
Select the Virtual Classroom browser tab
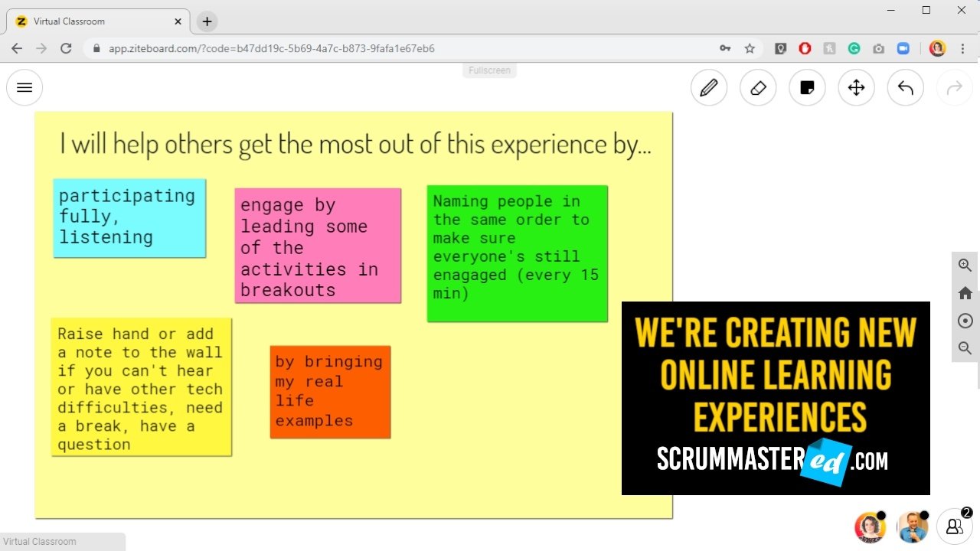(96, 21)
